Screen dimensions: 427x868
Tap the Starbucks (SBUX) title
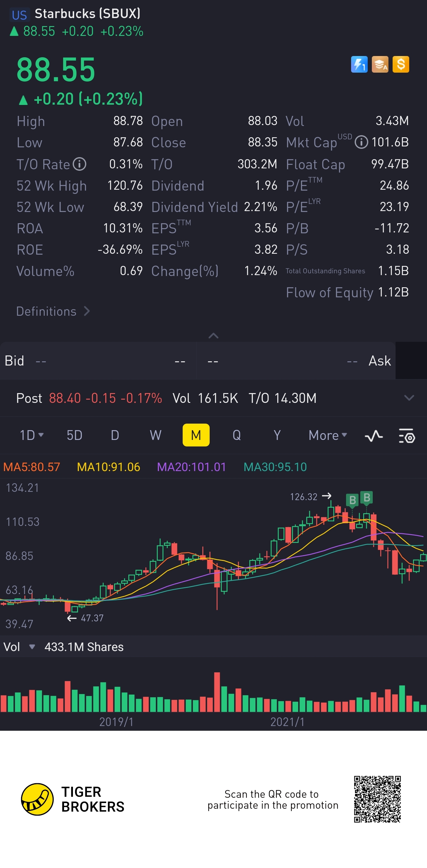pos(88,13)
